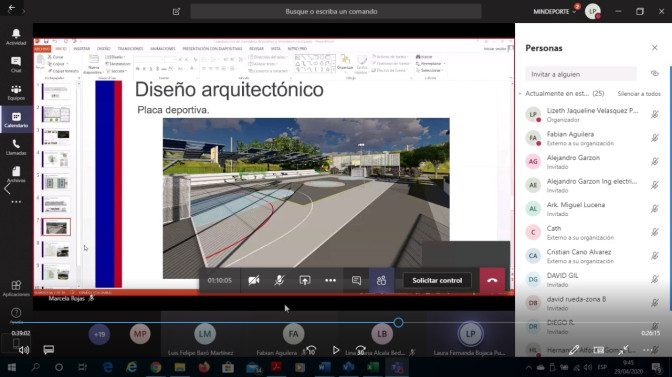
Task: Click the video progress bar track
Action: (336, 323)
